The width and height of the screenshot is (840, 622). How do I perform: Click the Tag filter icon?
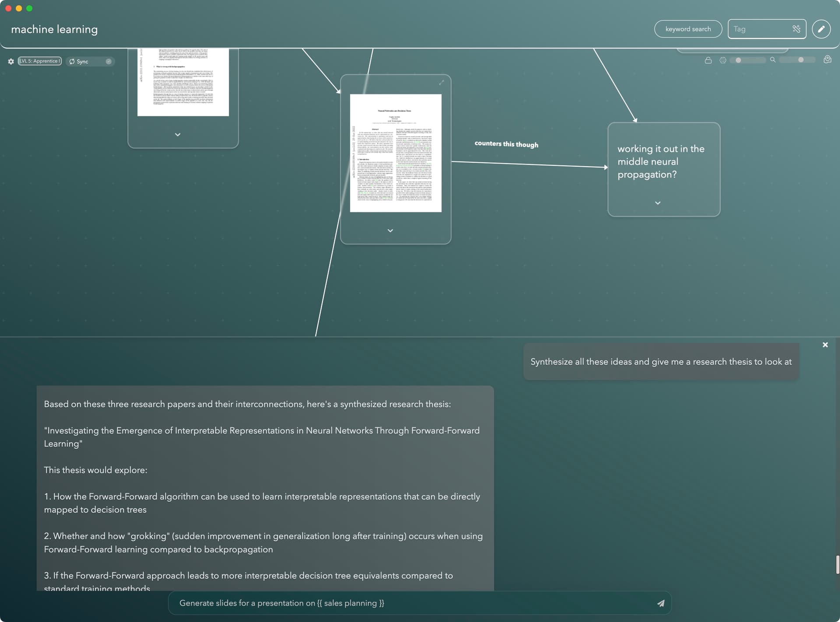796,29
